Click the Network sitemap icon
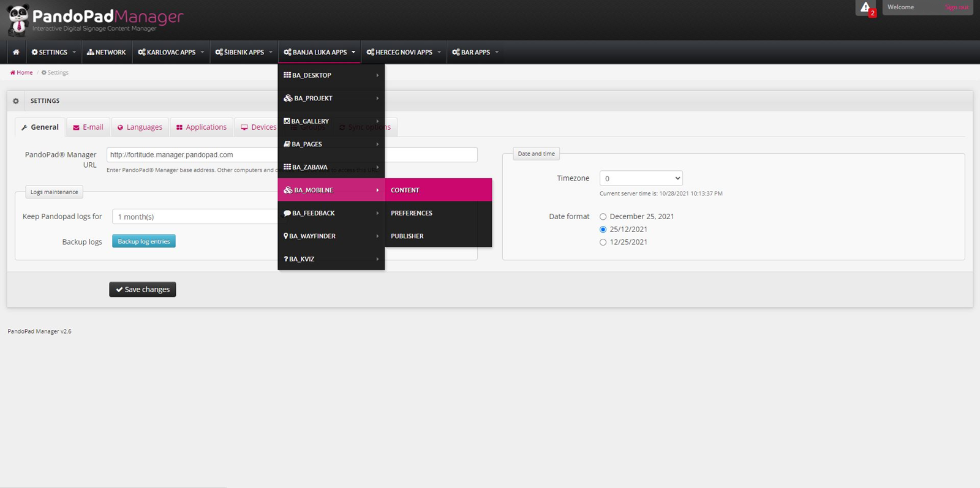 pos(91,52)
